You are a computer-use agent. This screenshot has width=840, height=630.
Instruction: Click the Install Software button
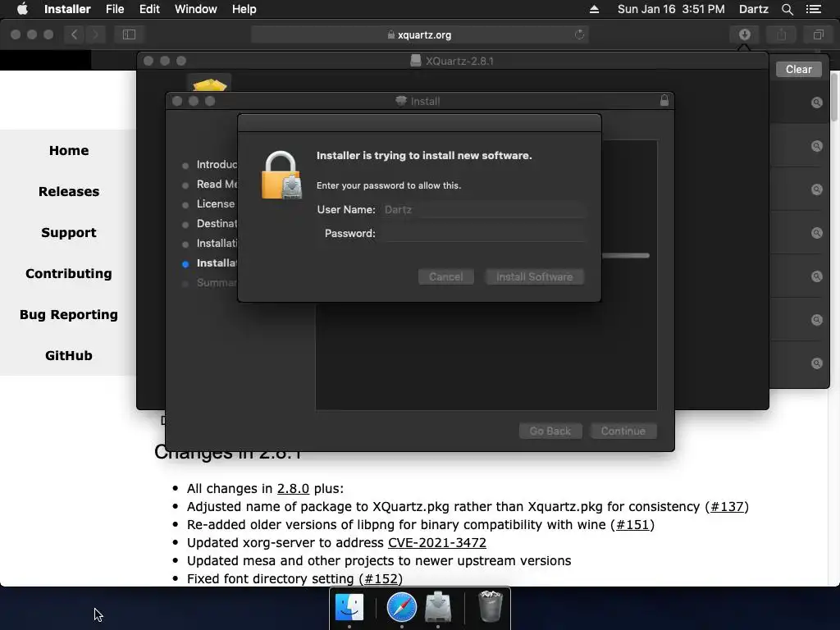[534, 277]
